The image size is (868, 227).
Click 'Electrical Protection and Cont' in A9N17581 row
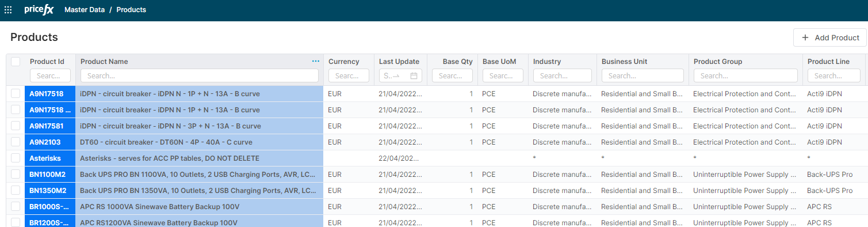(x=745, y=126)
